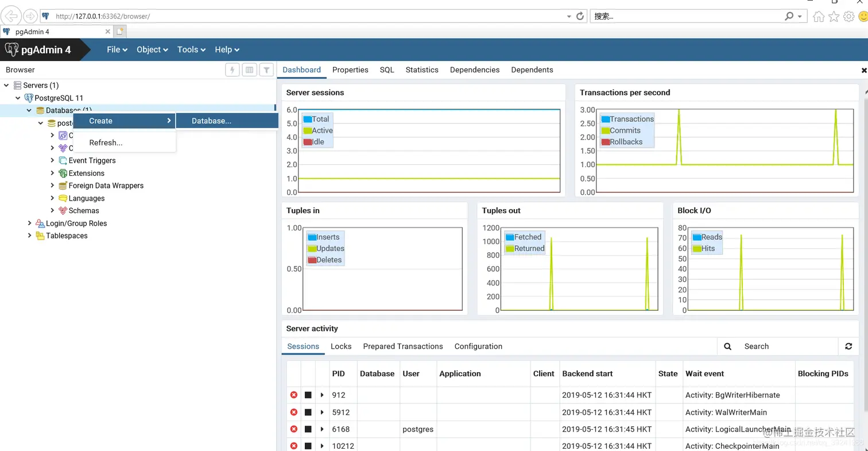Terminate session for PID 912 with red X
Screen dimensions: 868x451
[294, 395]
